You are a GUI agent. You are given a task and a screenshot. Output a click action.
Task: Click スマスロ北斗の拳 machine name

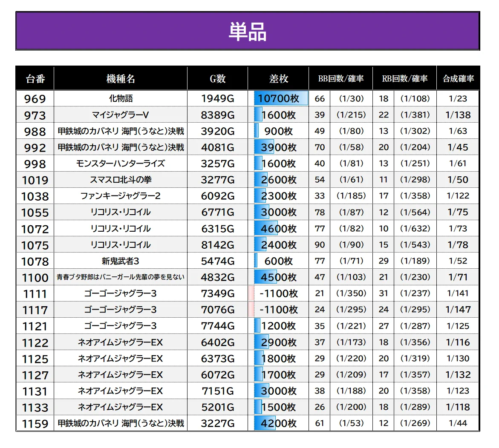[x=121, y=180]
